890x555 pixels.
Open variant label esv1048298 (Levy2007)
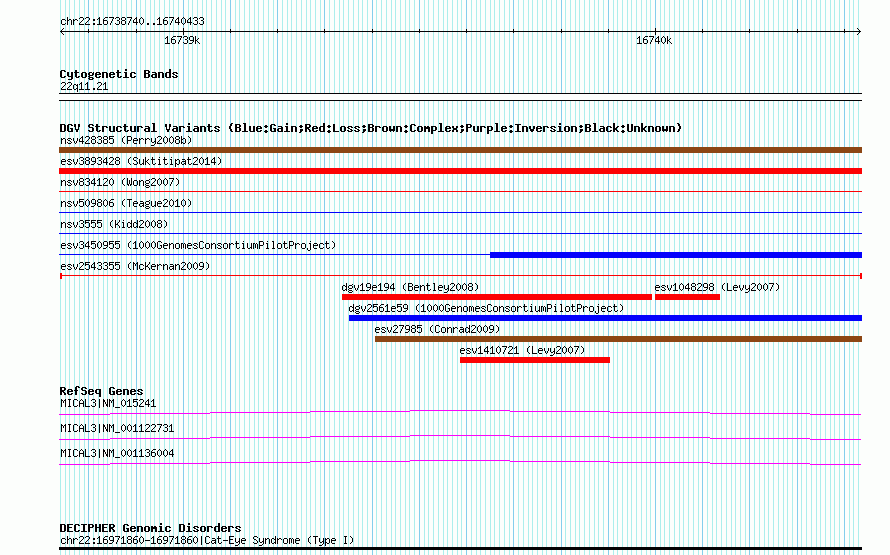717,287
